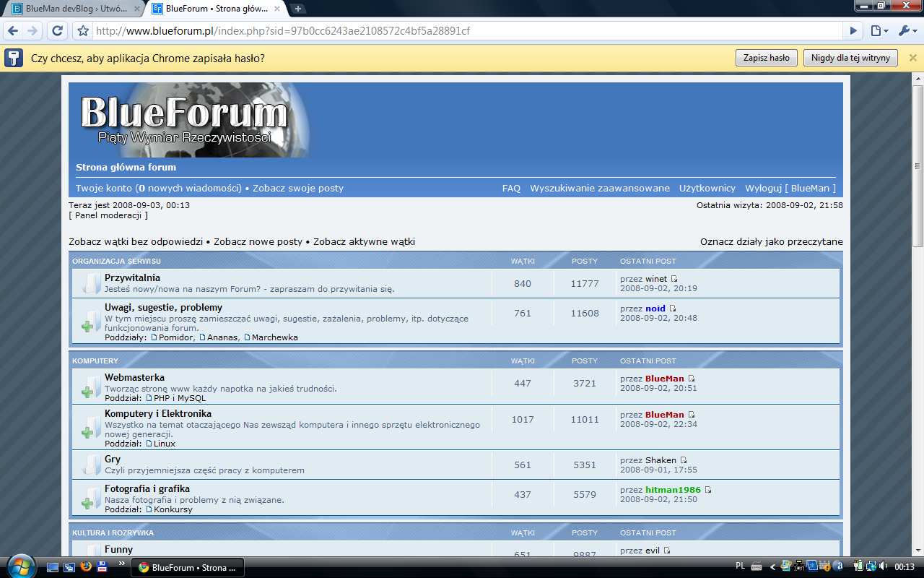This screenshot has width=924, height=578.
Task: Open the Windows Start orb
Action: [19, 566]
